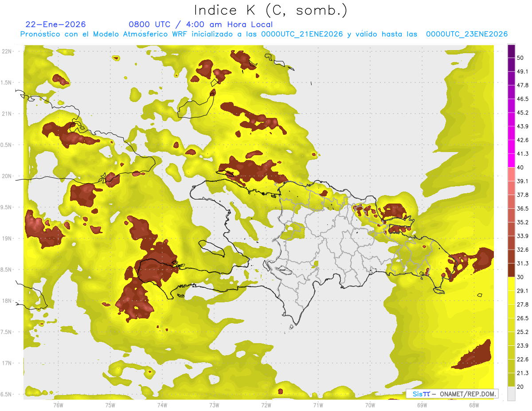Click the legend label "23.9"
This screenshot has height=411, width=532.
(x=523, y=346)
